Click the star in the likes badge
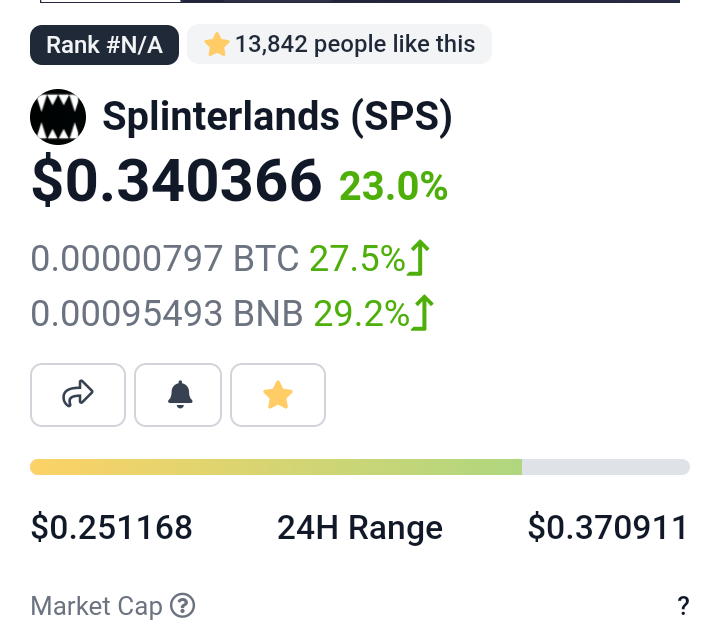Image resolution: width=720 pixels, height=633 pixels. (216, 45)
